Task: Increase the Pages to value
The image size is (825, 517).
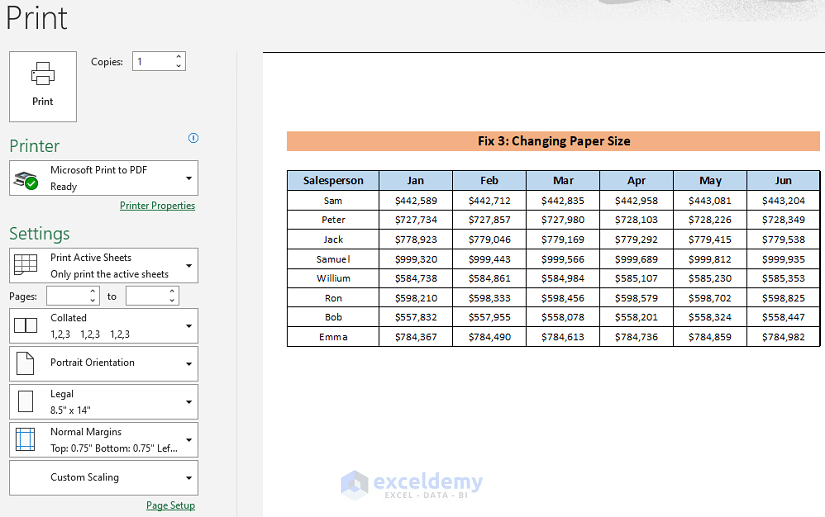Action: click(172, 291)
